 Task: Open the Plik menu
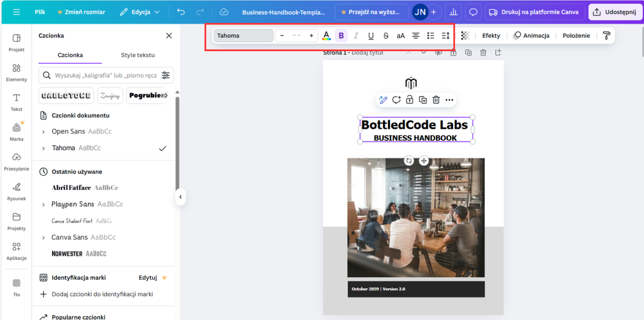(40, 12)
